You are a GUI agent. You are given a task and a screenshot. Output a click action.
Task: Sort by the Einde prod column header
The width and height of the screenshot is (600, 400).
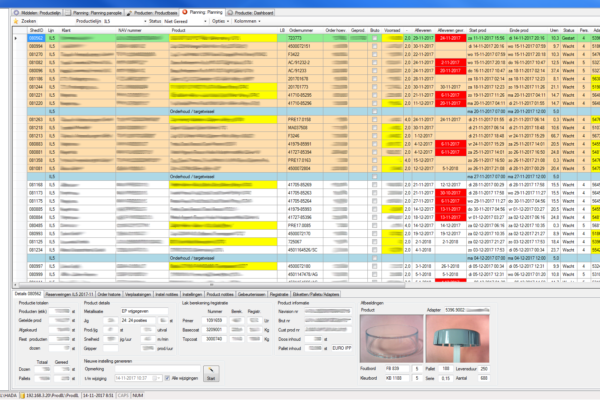(527, 30)
